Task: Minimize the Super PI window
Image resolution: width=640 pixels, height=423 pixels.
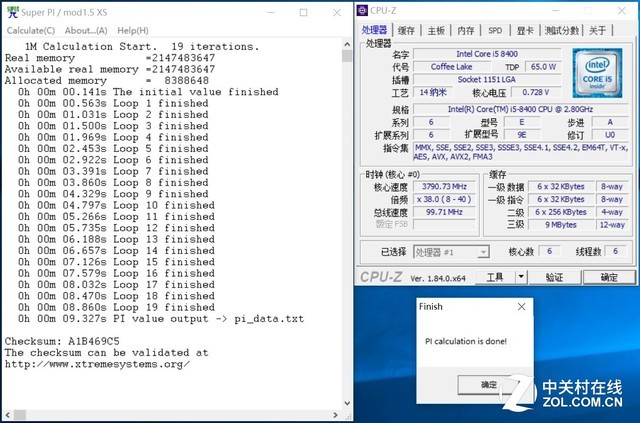Action: point(271,13)
